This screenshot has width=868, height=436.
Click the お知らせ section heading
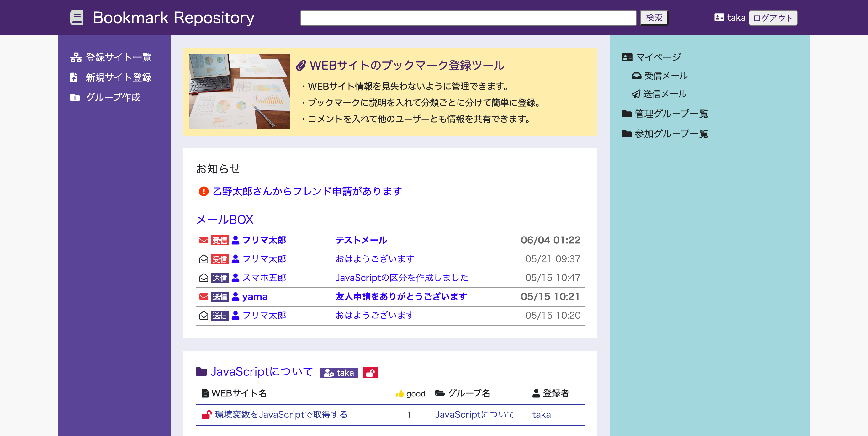(218, 168)
